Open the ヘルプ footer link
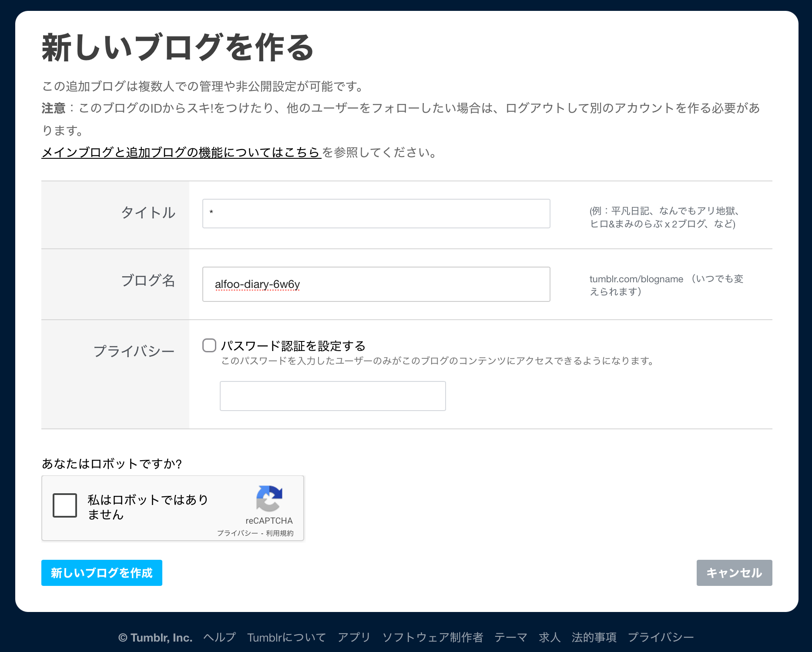This screenshot has width=812, height=652. click(x=220, y=637)
